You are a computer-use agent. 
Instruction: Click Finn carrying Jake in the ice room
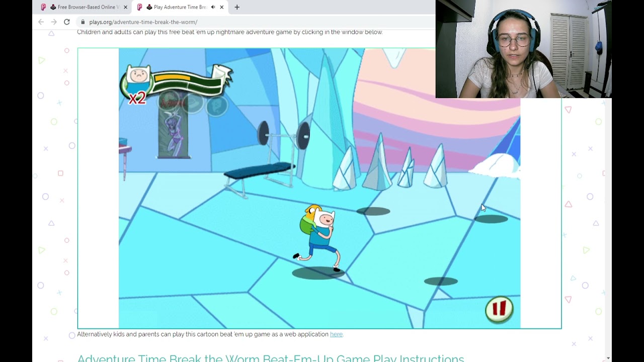[x=318, y=239]
